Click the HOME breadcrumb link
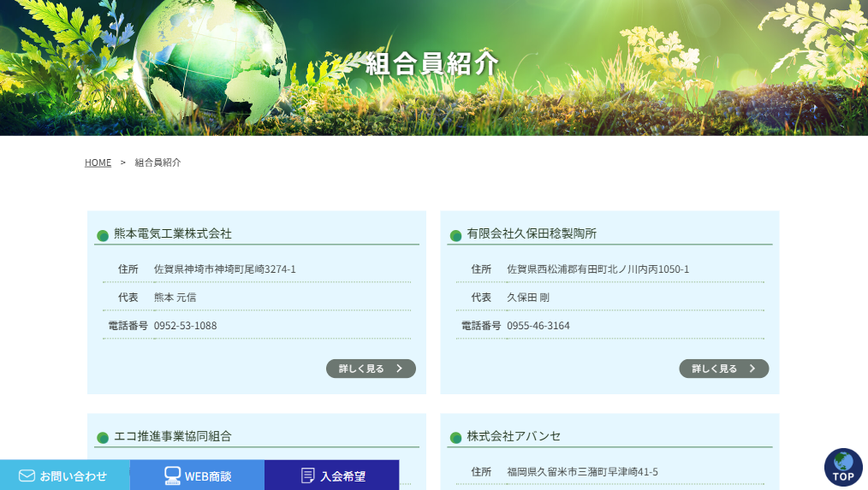868x490 pixels. (x=98, y=162)
